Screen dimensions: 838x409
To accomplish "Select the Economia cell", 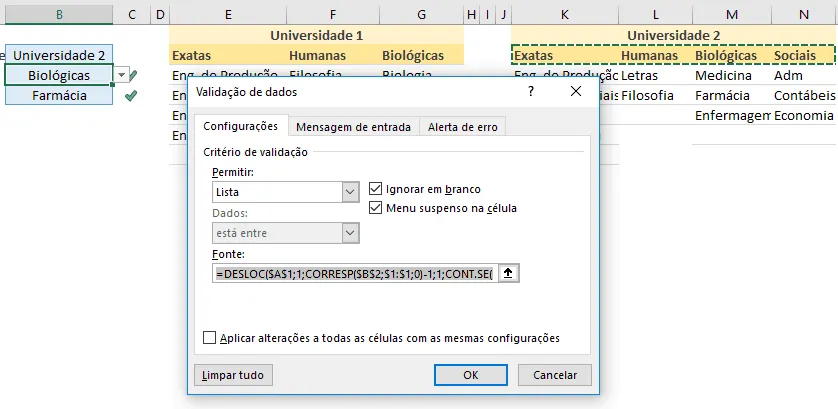I will (804, 115).
